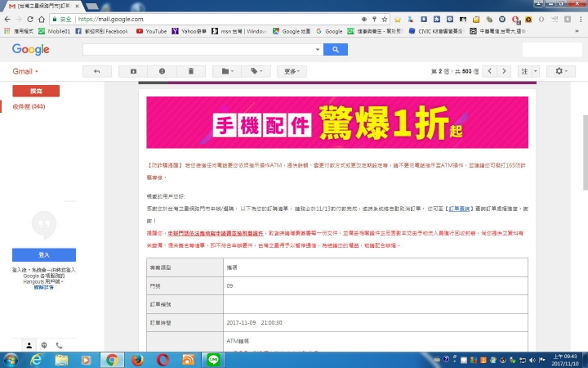Archive this email
Viewport: 588px width, 368px height.
coord(133,71)
